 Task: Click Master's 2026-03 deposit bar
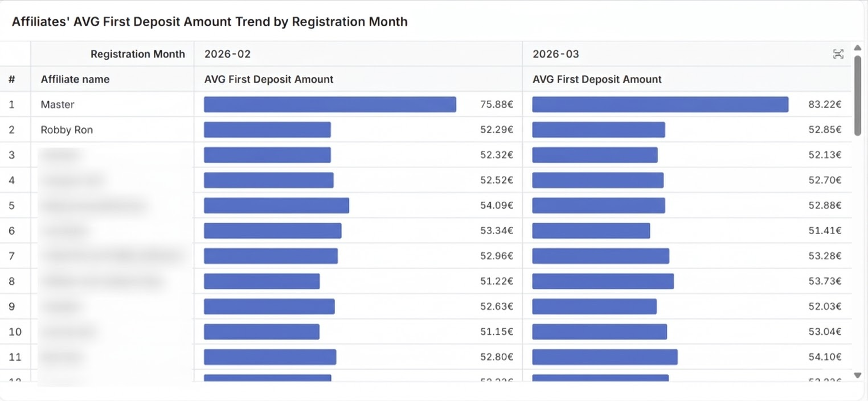click(660, 104)
